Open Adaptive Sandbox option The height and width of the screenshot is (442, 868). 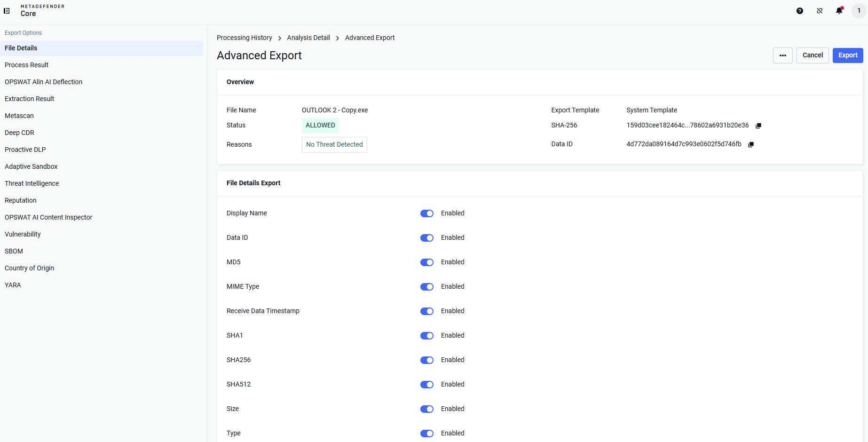pos(102,167)
